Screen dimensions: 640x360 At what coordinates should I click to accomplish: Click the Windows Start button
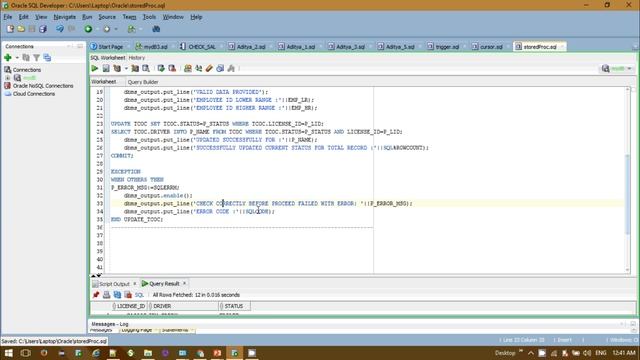tap(8, 353)
